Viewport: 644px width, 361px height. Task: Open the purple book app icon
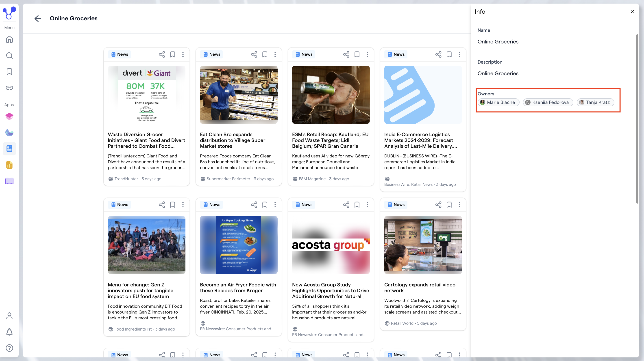tap(9, 181)
